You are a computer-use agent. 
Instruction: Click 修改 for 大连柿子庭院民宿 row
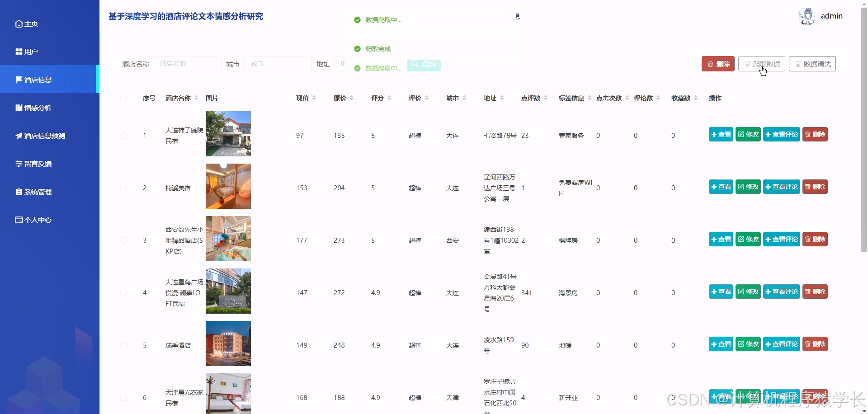pyautogui.click(x=748, y=134)
